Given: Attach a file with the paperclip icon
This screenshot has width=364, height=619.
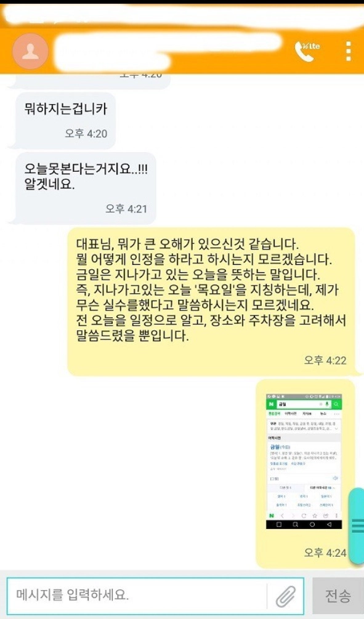Looking at the screenshot, I should pos(285,596).
